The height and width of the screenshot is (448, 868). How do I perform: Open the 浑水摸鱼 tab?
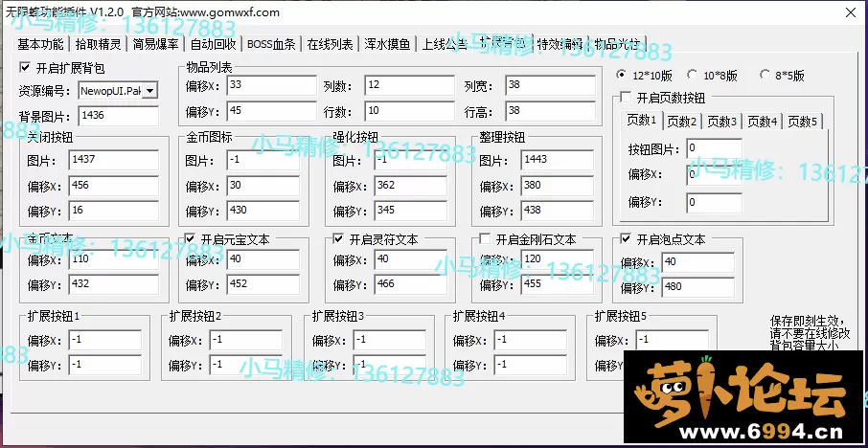point(387,44)
